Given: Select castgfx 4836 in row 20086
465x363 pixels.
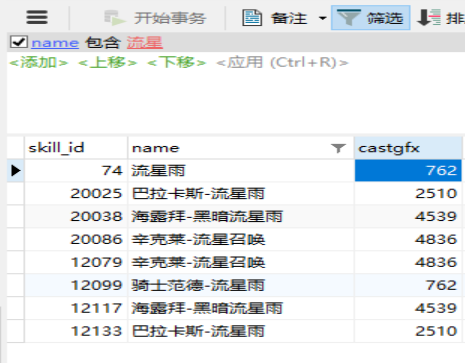Looking at the screenshot, I should [408, 240].
